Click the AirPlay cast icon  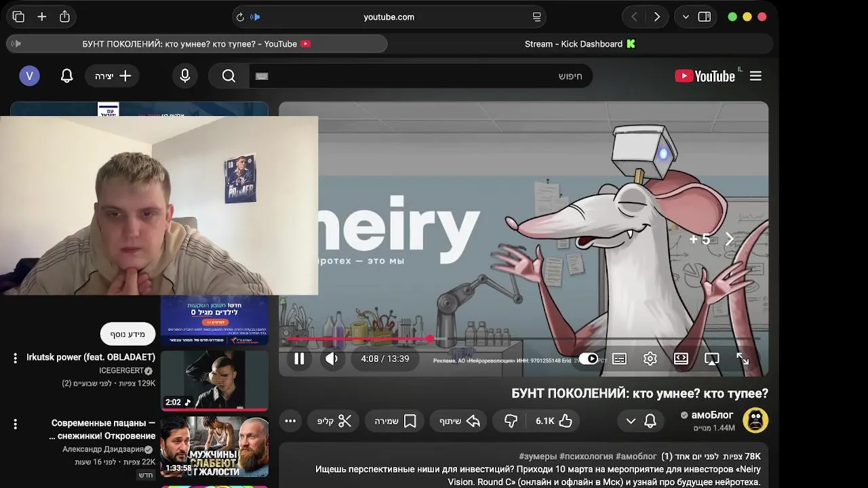[712, 359]
